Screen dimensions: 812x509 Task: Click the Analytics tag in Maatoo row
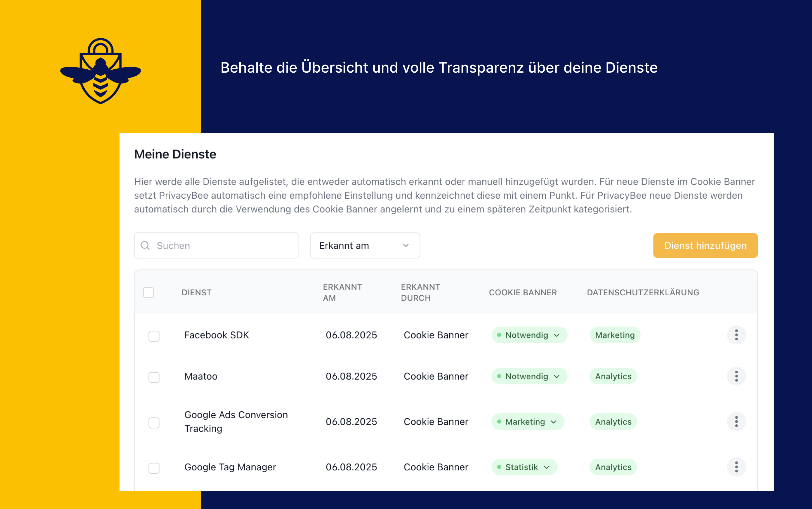point(613,376)
